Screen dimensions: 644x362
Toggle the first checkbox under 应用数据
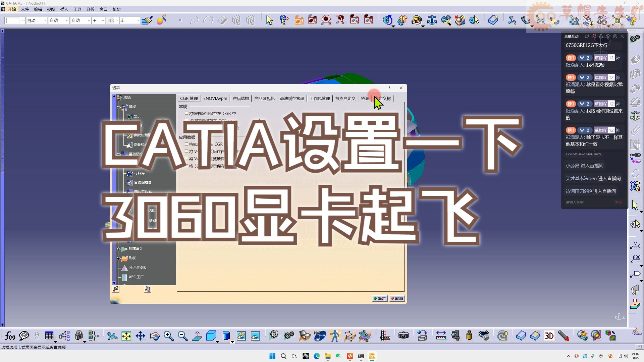(186, 144)
